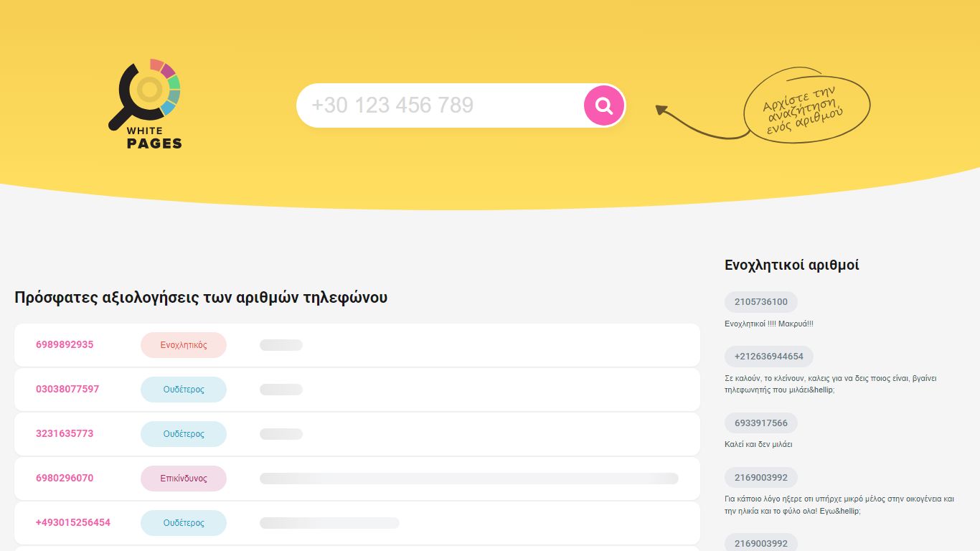Click the Ουδέτερος badge for 03038077597
Viewport: 980px width, 551px height.
(184, 390)
